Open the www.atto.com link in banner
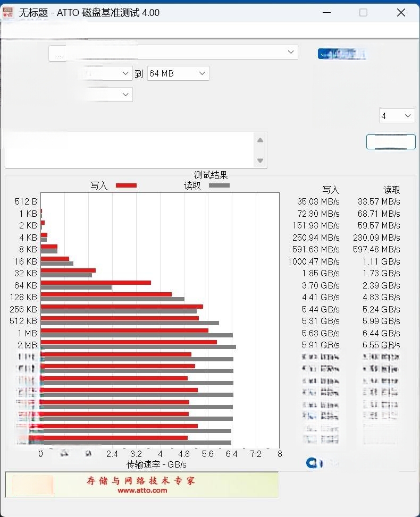This screenshot has height=517, width=420. pyautogui.click(x=142, y=490)
